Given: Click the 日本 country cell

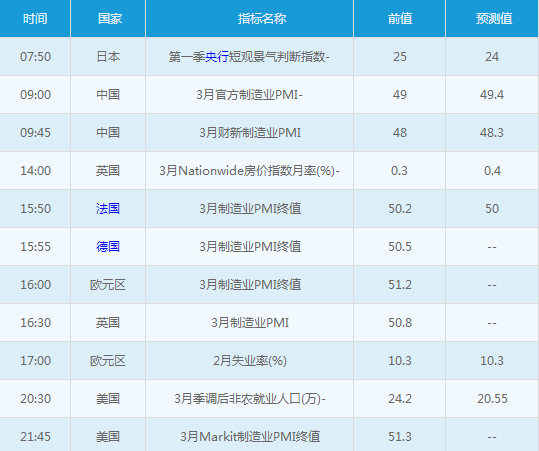Looking at the screenshot, I should tap(108, 57).
